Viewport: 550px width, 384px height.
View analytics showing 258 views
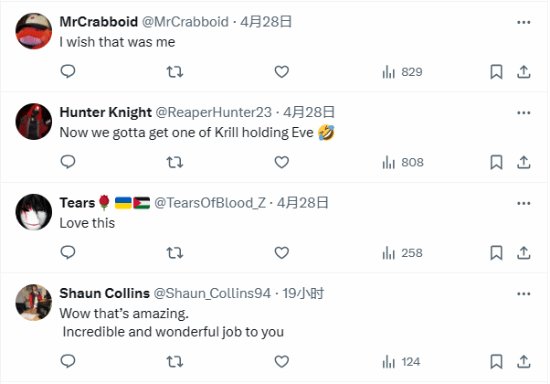(402, 253)
